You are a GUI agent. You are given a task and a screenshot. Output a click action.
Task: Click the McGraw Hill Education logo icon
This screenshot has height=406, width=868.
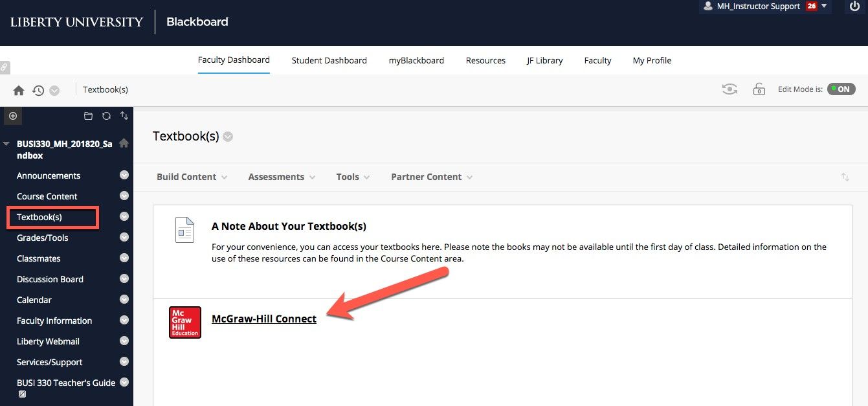pyautogui.click(x=184, y=322)
